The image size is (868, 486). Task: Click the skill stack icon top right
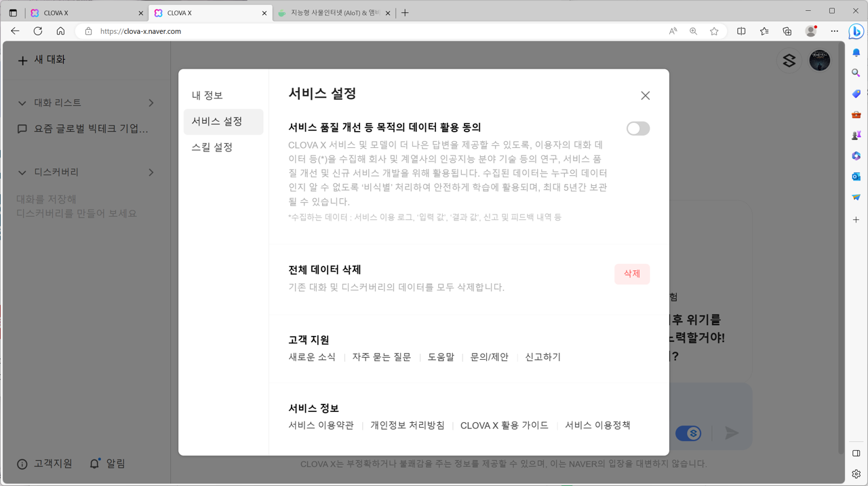pos(789,60)
